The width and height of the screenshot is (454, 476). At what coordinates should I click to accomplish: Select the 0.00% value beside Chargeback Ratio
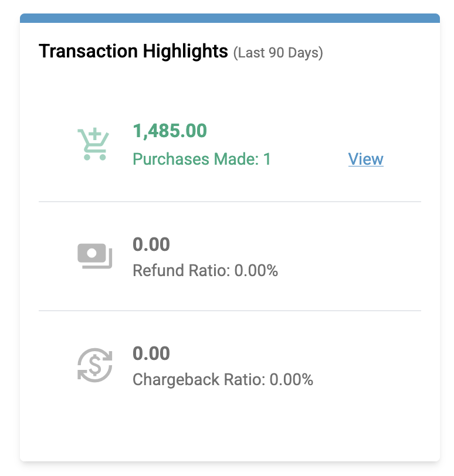(292, 380)
